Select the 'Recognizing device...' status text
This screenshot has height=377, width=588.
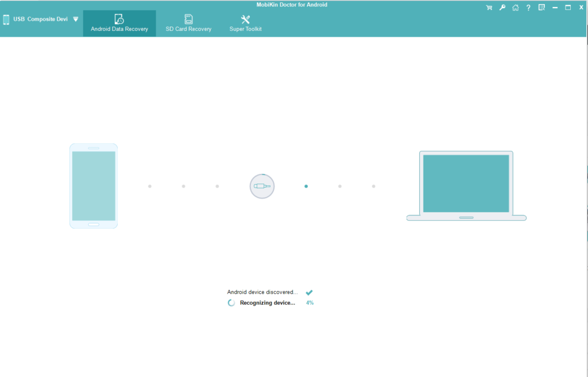click(268, 303)
